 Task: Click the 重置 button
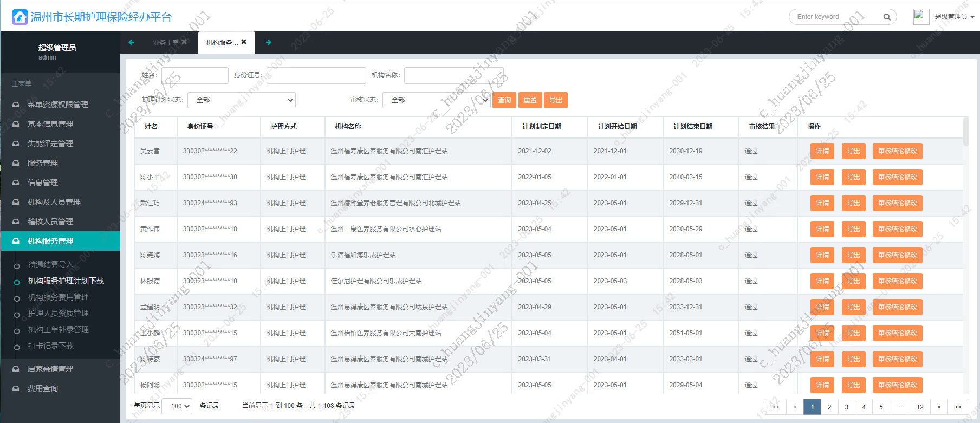[530, 100]
